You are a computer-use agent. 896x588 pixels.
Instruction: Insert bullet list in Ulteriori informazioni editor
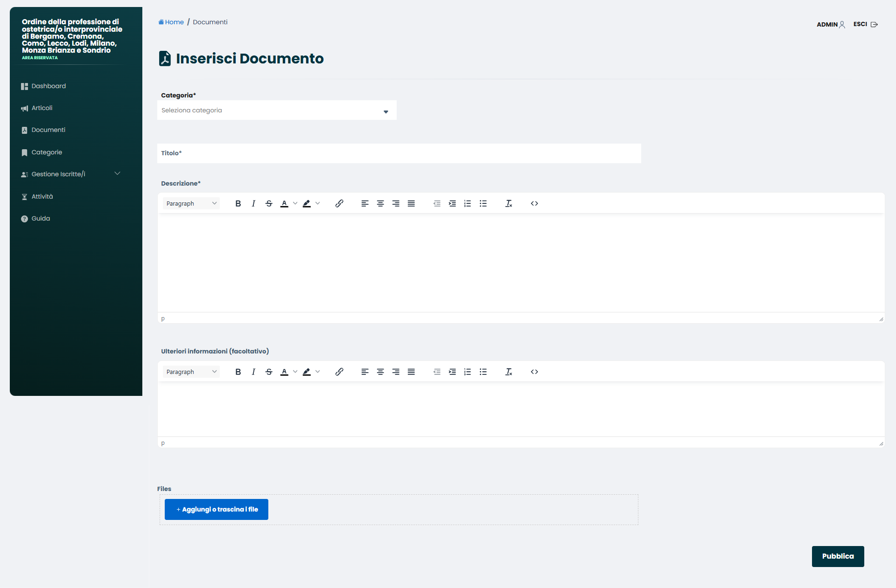483,372
